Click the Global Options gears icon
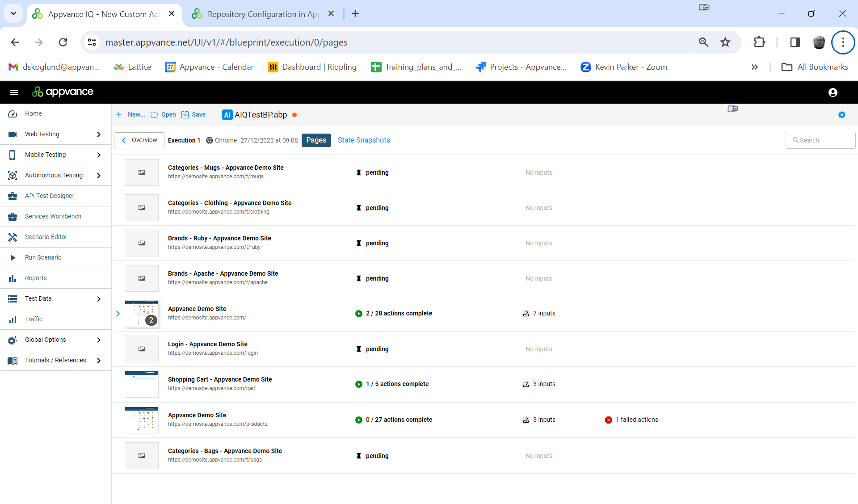858x504 pixels. point(13,340)
